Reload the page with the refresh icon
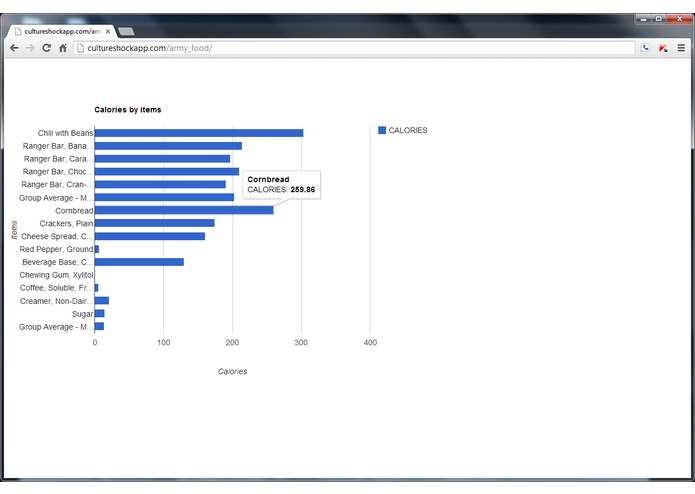This screenshot has height=494, width=695. coord(47,48)
